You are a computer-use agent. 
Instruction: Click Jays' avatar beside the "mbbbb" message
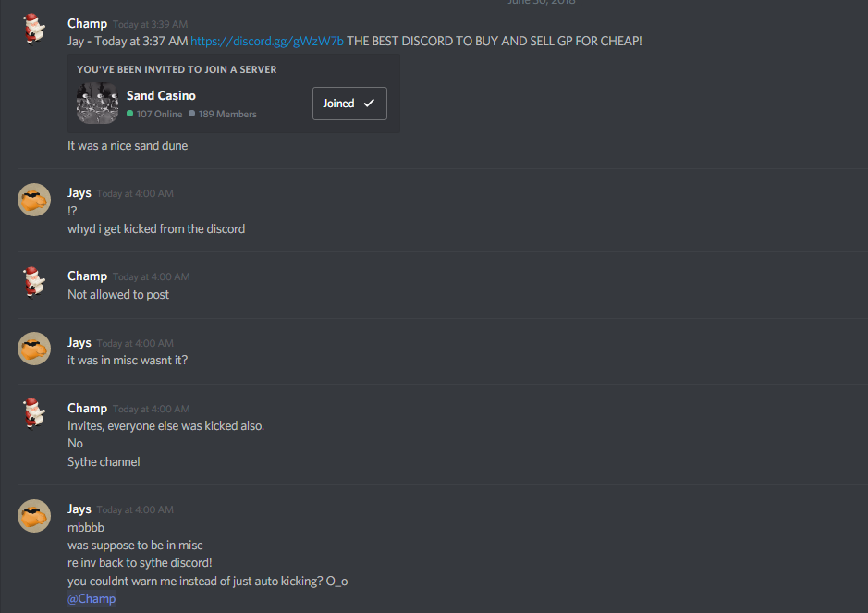click(x=34, y=516)
